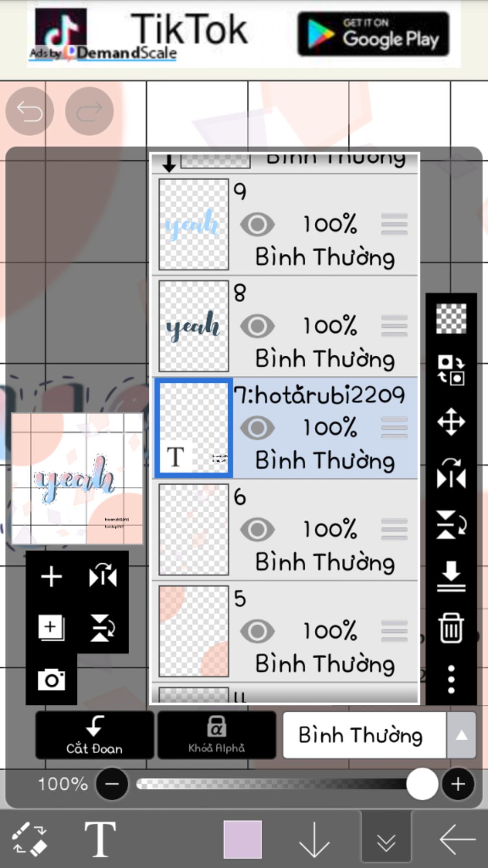Collapse layers panel with double-chevron icon

[x=386, y=843]
